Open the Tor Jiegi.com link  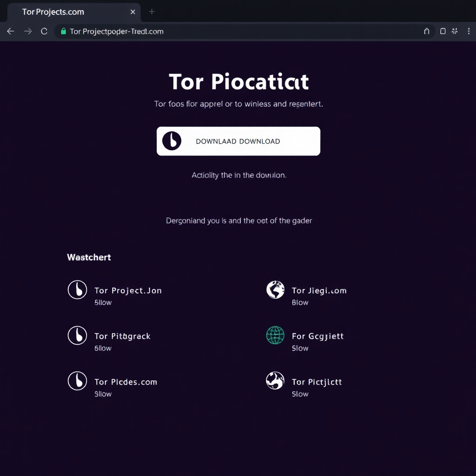pyautogui.click(x=319, y=291)
